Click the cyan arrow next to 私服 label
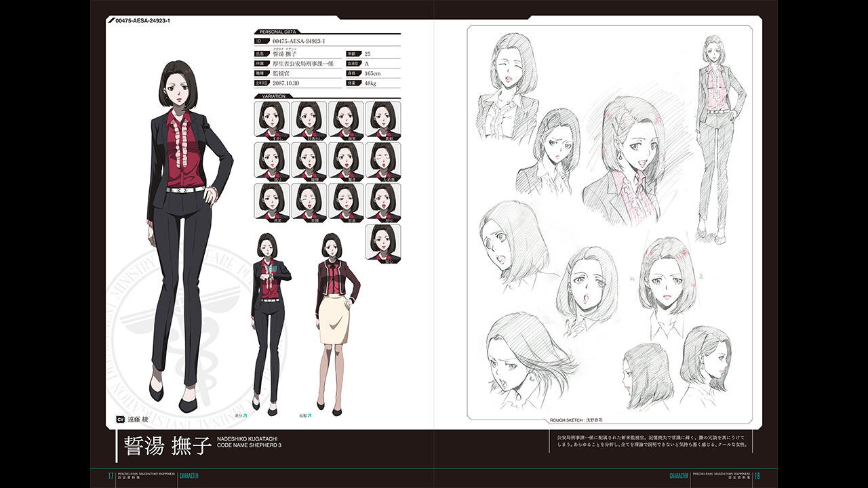 [x=310, y=416]
